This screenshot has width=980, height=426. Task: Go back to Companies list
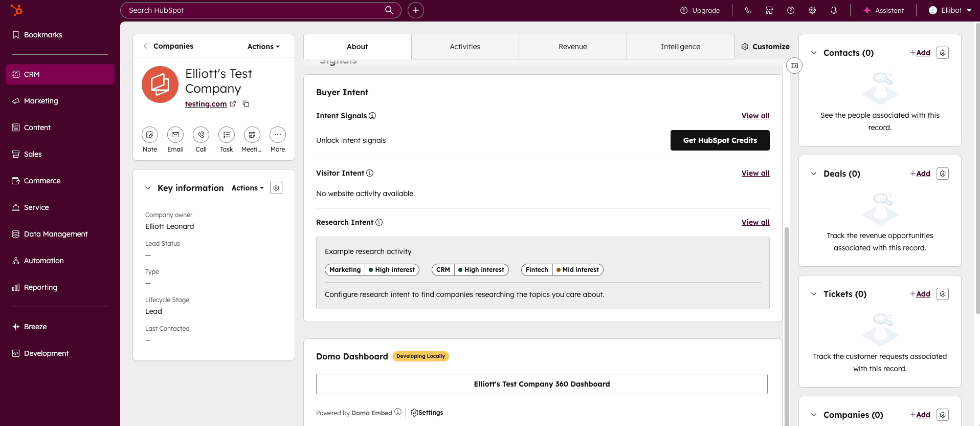pyautogui.click(x=168, y=46)
